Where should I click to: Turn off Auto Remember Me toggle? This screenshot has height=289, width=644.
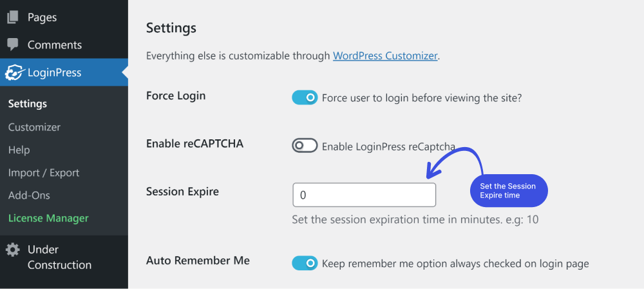[x=305, y=263]
